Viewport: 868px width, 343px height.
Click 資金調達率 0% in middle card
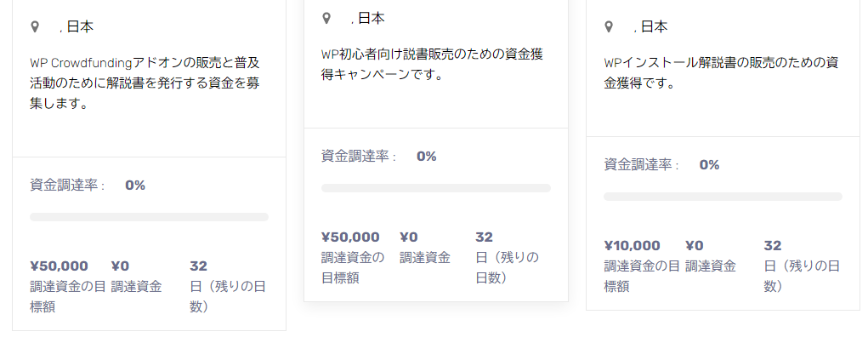tap(378, 157)
